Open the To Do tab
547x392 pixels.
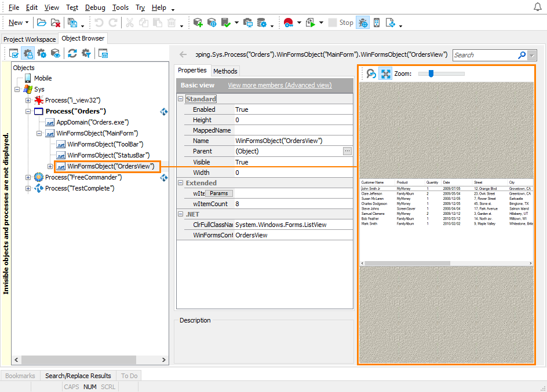[129, 376]
